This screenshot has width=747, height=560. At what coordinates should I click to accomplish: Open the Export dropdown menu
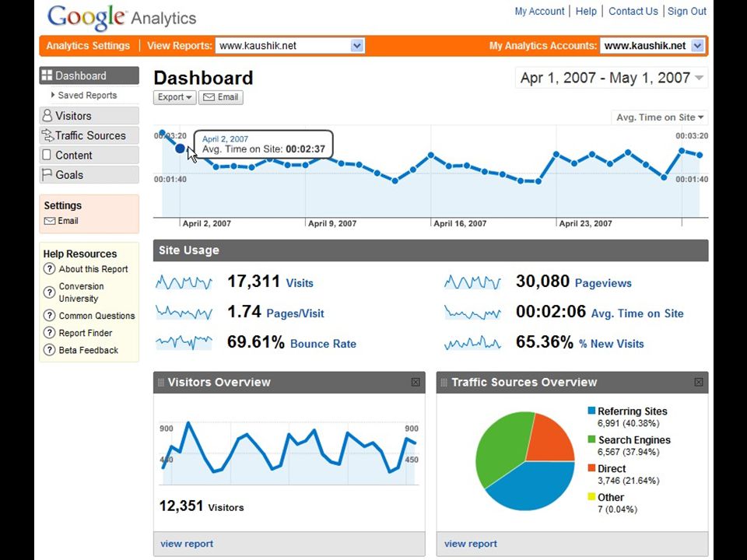pos(175,97)
